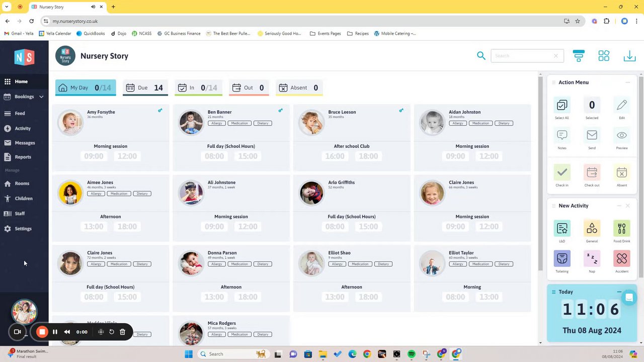Start a new Nap activity

(x=592, y=258)
